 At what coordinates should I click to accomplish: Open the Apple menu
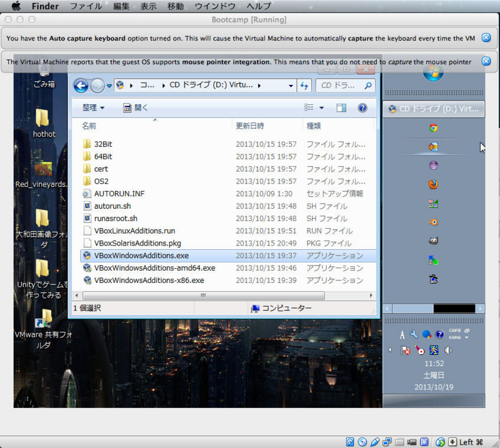click(x=16, y=6)
